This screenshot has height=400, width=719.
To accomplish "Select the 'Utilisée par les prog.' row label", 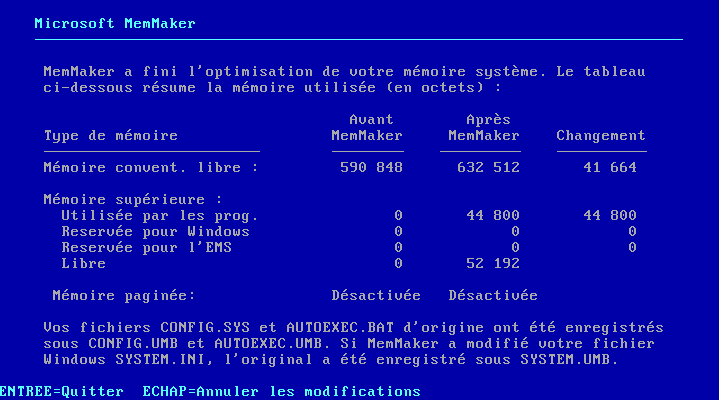I will [x=160, y=216].
